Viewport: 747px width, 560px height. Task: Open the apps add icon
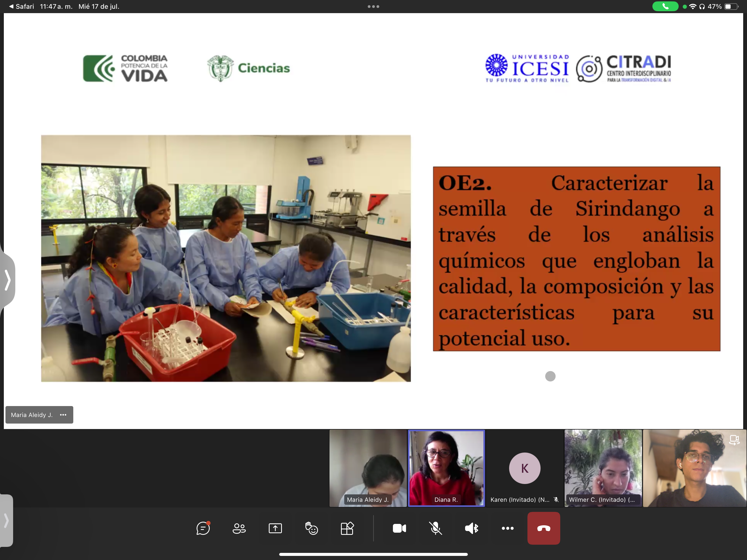(x=347, y=528)
